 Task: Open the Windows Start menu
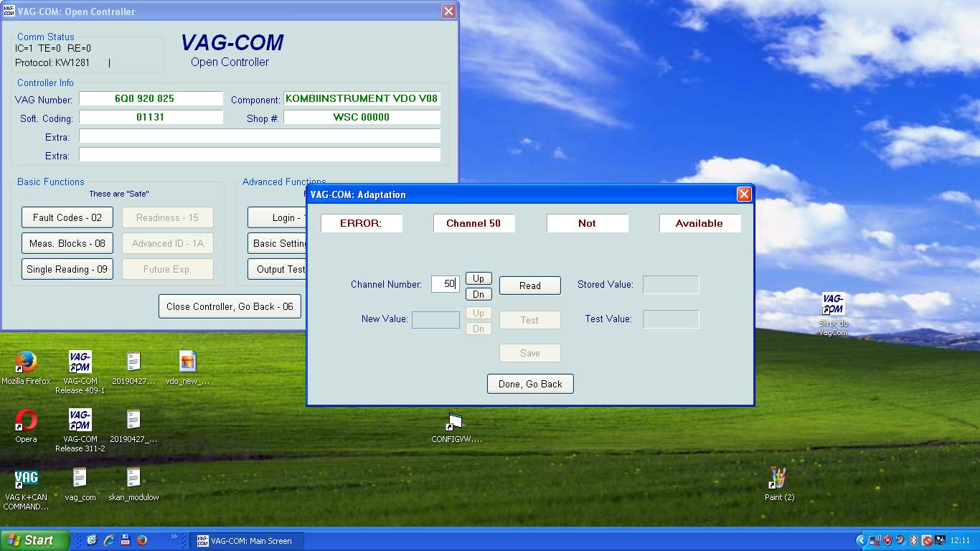click(x=35, y=540)
